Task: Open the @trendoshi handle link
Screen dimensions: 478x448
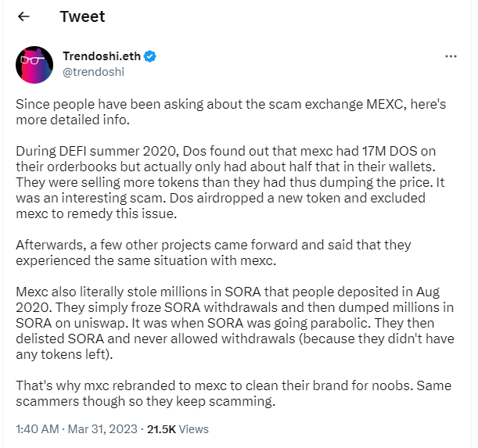Action: (x=93, y=72)
